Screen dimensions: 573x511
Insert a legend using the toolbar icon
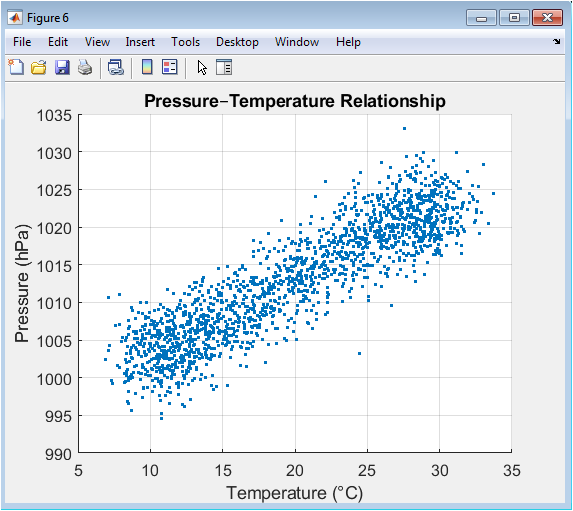(170, 67)
